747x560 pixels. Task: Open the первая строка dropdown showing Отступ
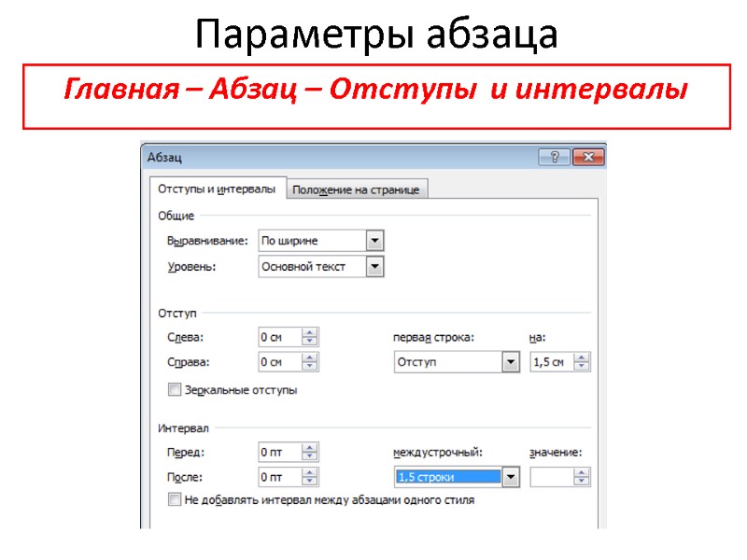click(512, 359)
